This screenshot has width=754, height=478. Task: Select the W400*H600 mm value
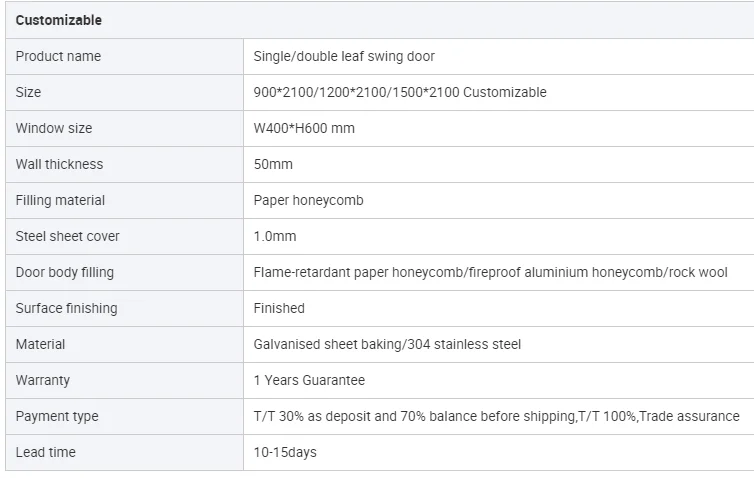tap(304, 128)
